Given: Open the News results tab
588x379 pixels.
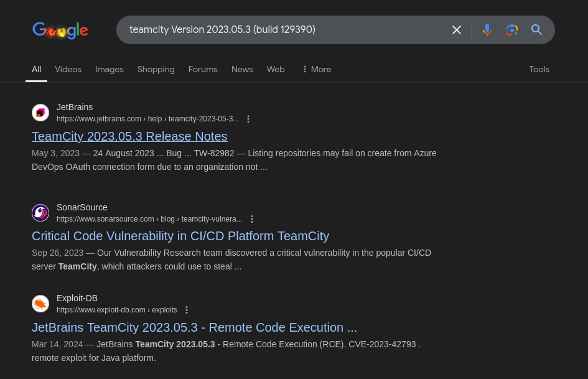Looking at the screenshot, I should [x=242, y=70].
